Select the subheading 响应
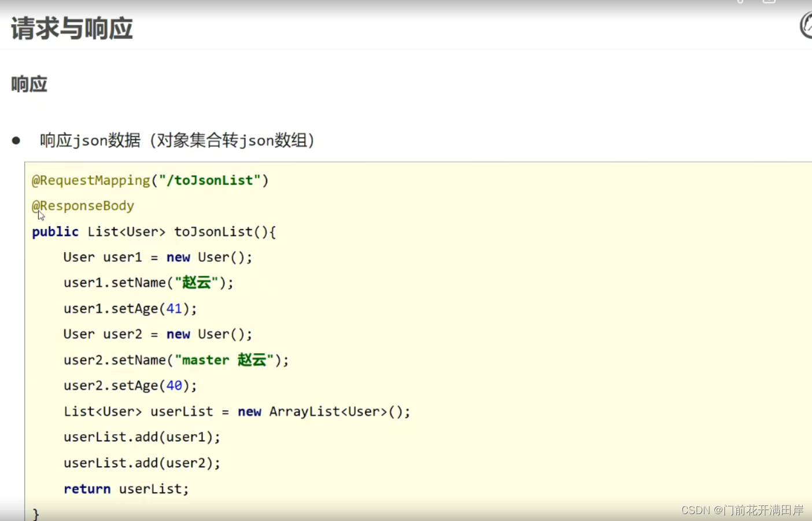This screenshot has height=521, width=812. 29,84
